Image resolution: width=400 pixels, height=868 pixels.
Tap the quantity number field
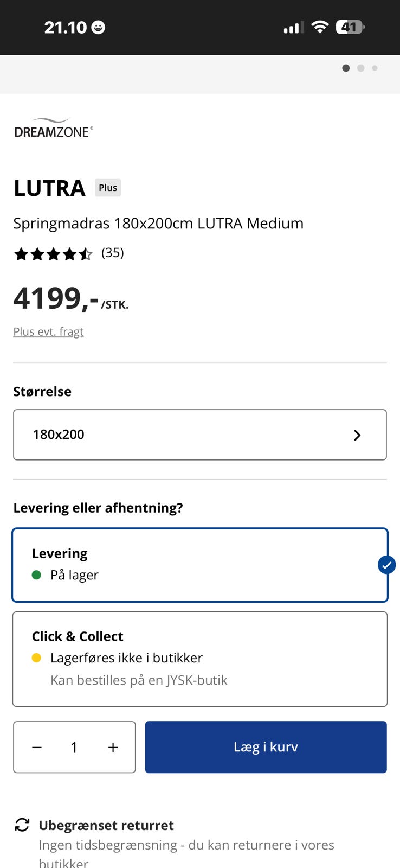pos(74,748)
